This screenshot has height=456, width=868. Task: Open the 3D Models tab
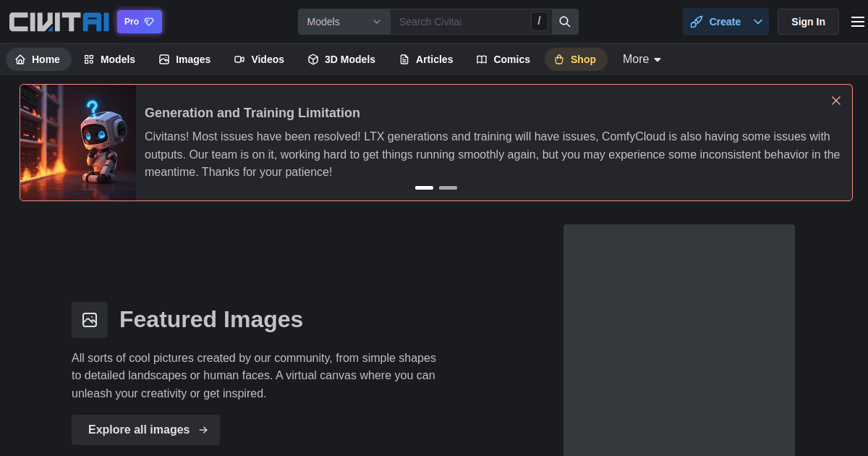coord(341,59)
